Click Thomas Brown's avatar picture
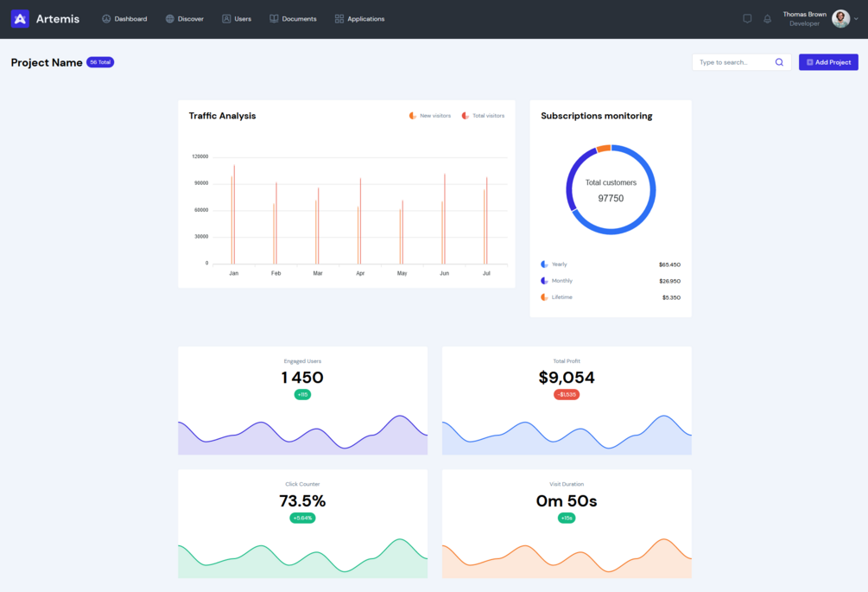Image resolution: width=868 pixels, height=592 pixels. 841,19
